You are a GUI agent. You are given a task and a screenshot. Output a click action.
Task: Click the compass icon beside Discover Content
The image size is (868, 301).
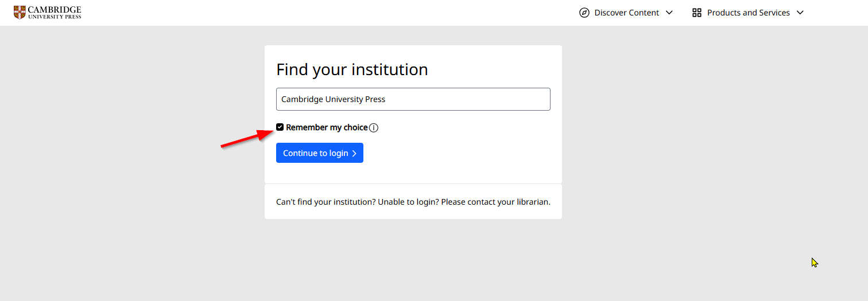(x=584, y=13)
